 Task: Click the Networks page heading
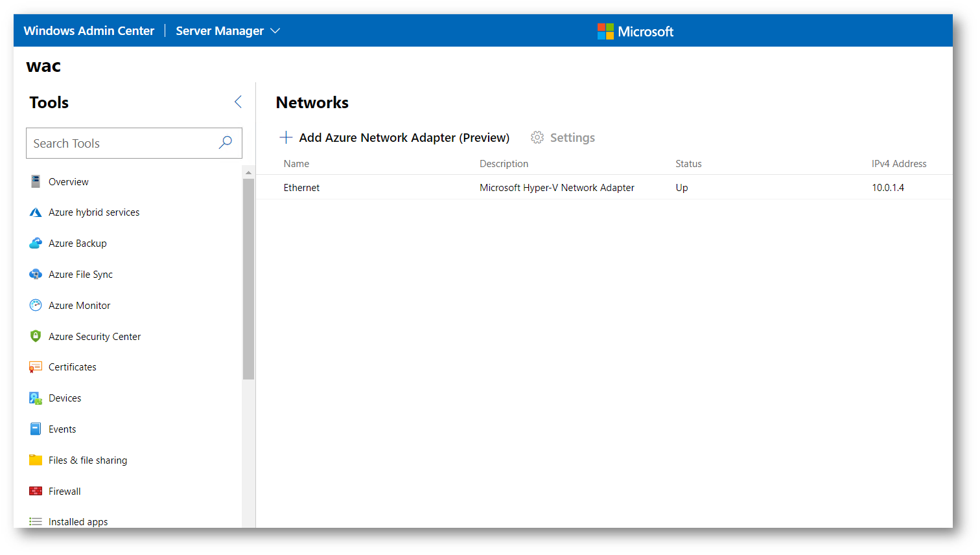pos(312,102)
